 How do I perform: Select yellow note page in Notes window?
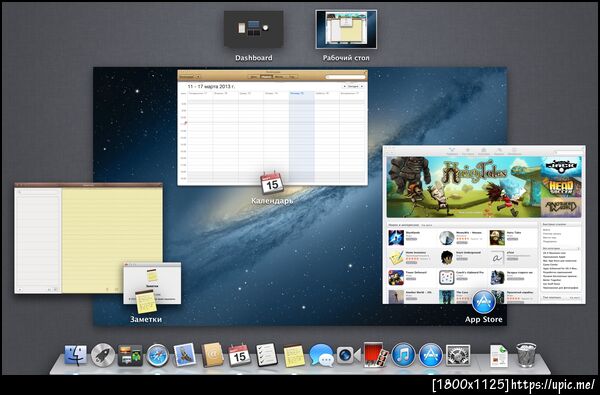[112, 240]
